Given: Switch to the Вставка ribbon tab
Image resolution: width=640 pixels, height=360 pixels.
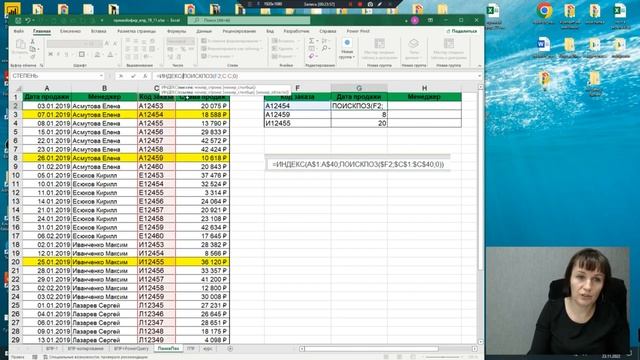Looking at the screenshot, I should tap(98, 31).
